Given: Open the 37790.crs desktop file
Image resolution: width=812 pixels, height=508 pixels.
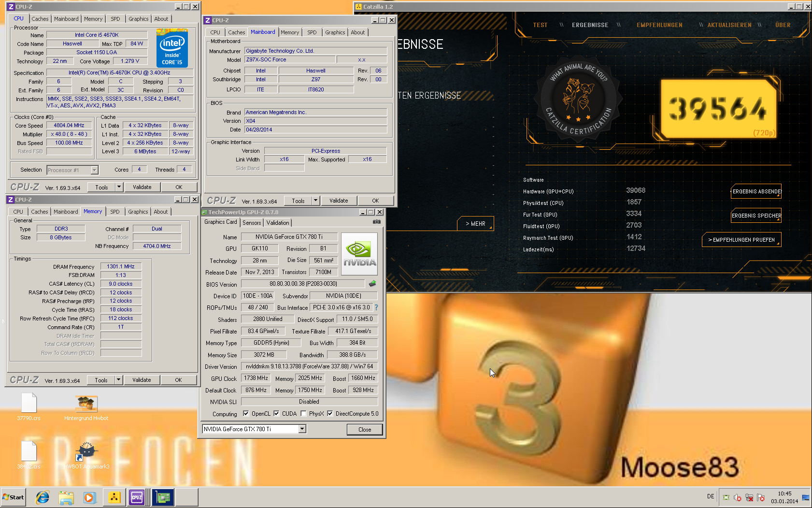Looking at the screenshot, I should pos(29,407).
